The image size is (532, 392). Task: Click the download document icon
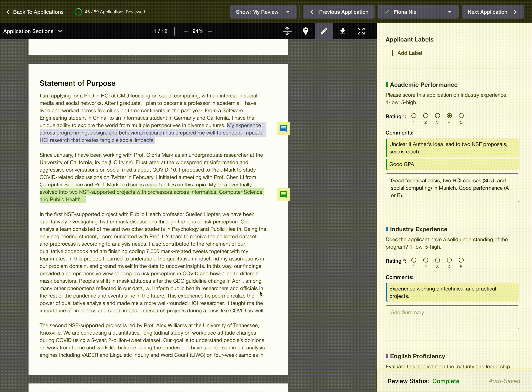pyautogui.click(x=342, y=31)
